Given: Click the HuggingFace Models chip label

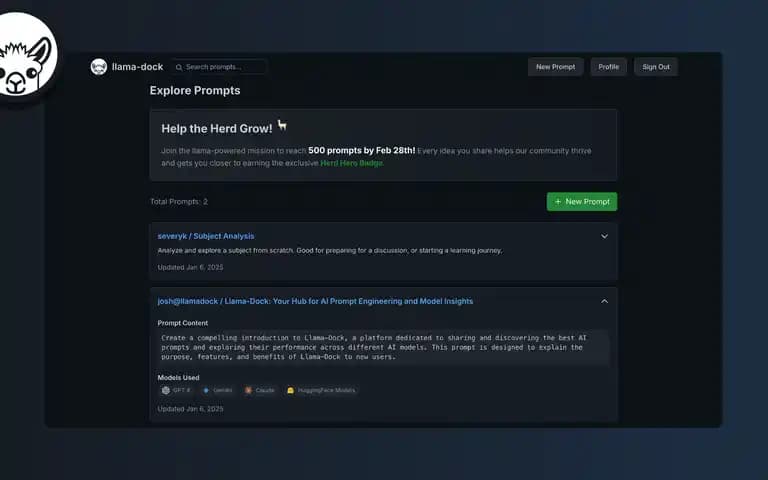Looking at the screenshot, I should tap(326, 390).
